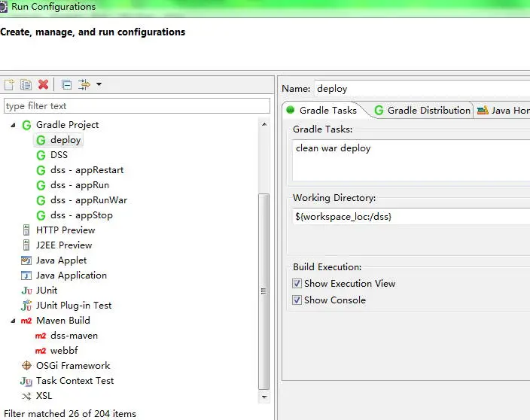The image size is (530, 420).
Task: Click the XSL launch type icon
Action: 26,396
